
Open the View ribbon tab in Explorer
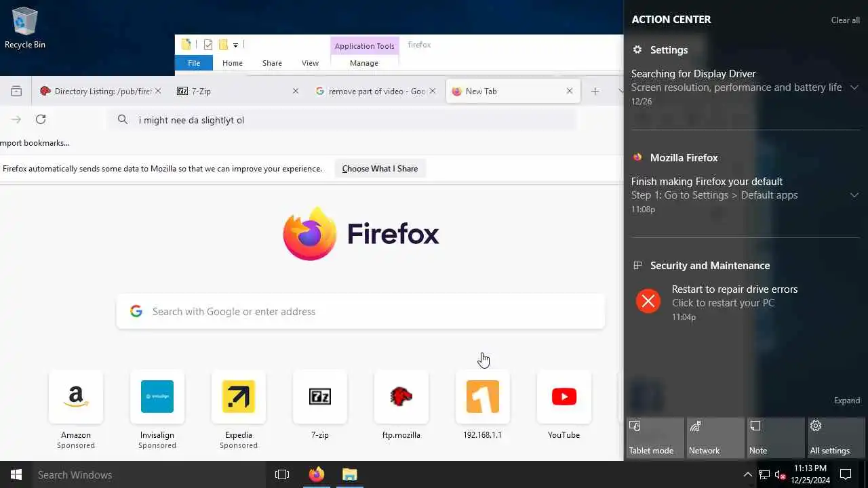(x=310, y=63)
